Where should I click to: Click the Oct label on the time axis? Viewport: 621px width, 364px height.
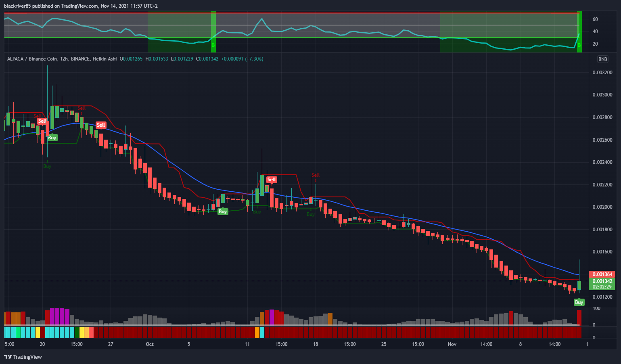[x=150, y=344]
